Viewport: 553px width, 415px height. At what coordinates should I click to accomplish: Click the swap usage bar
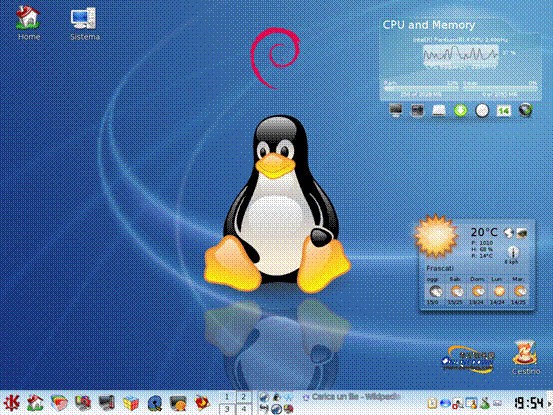(x=500, y=89)
